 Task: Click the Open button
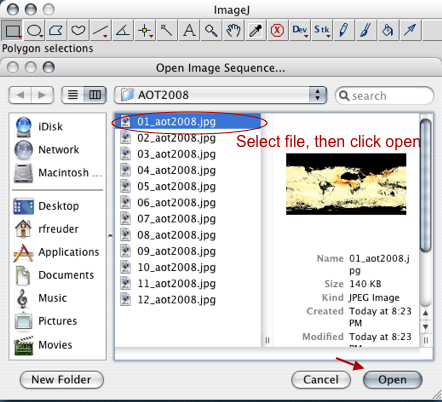pyautogui.click(x=392, y=380)
